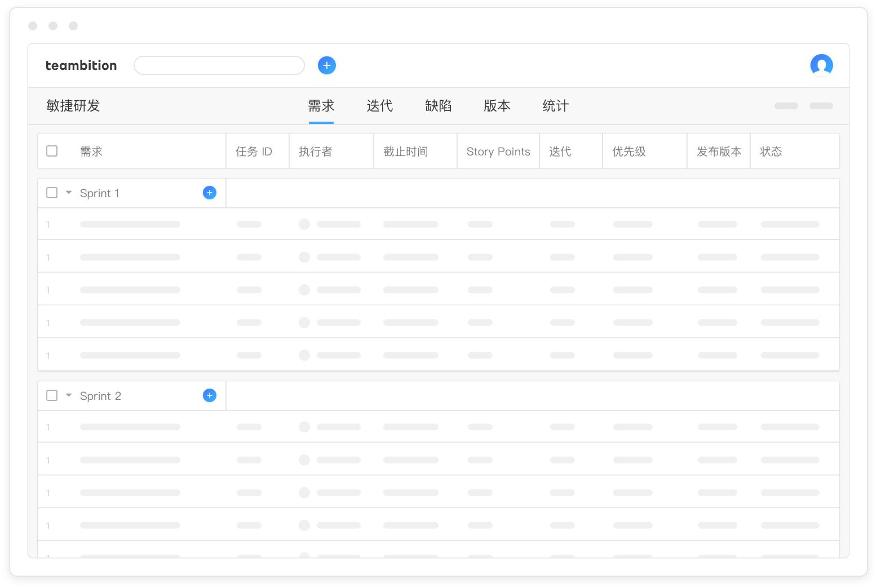Image resolution: width=877 pixels, height=588 pixels.
Task: Click the 截止时间 column header
Action: pyautogui.click(x=406, y=152)
